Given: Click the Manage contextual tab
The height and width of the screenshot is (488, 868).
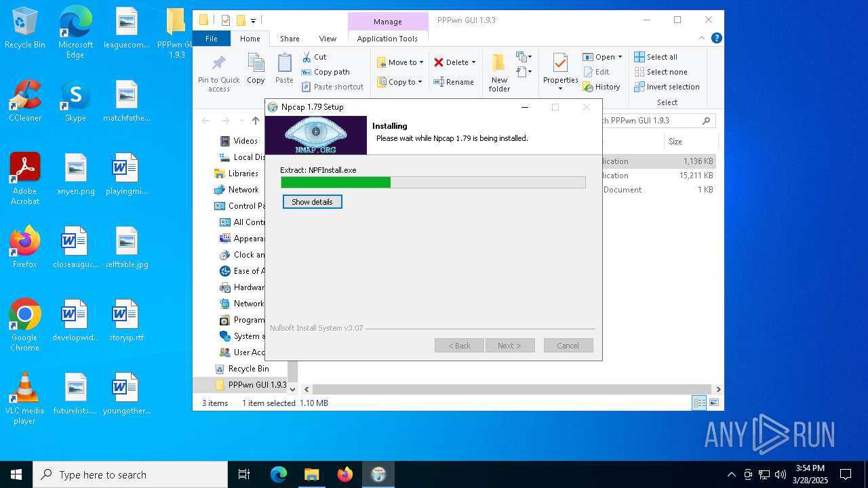Looking at the screenshot, I should [x=388, y=21].
